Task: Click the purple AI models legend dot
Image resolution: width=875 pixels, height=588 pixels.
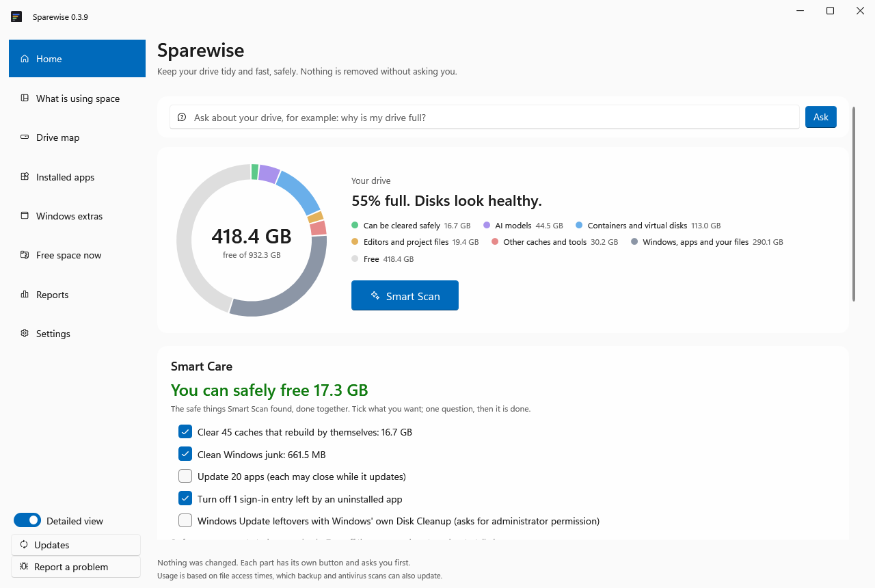Action: coord(487,225)
